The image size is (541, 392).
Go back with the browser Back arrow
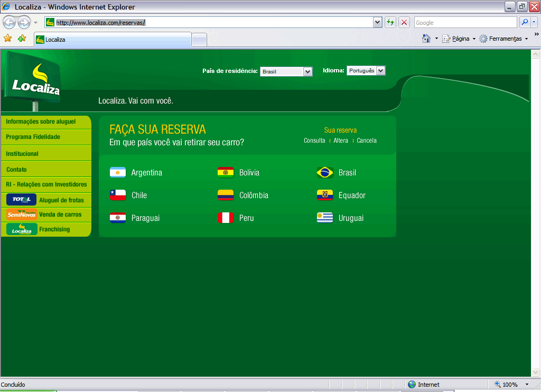point(10,22)
